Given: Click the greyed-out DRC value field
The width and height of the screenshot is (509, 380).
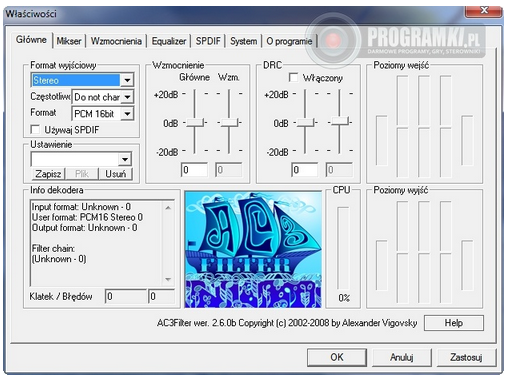Looking at the screenshot, I should click(x=339, y=170).
